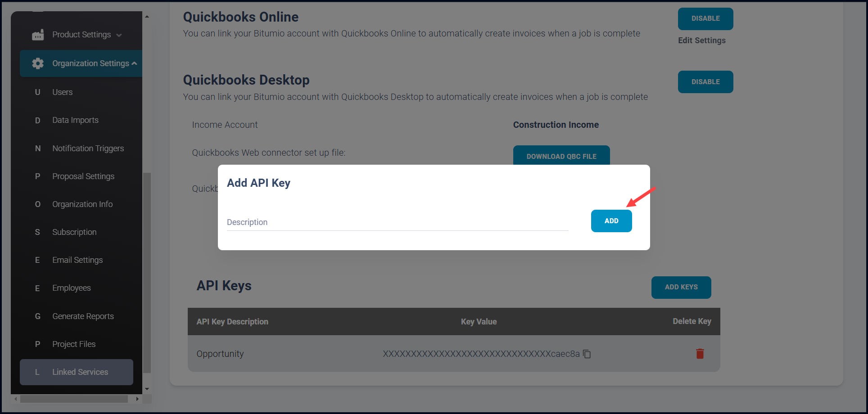Viewport: 868px width, 414px height.
Task: Click the ADD button in Add API Key dialog
Action: [611, 221]
